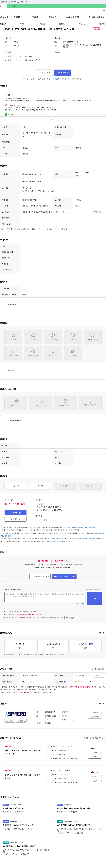Click the 메일로 질문하기 button

click(x=71, y=618)
